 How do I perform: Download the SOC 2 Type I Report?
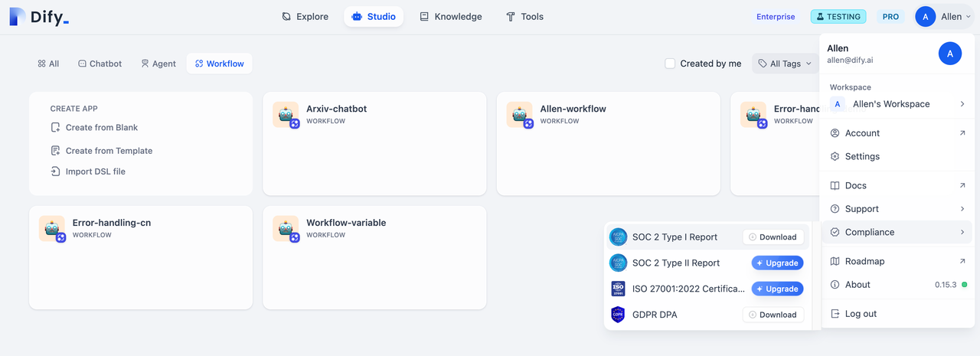(773, 237)
